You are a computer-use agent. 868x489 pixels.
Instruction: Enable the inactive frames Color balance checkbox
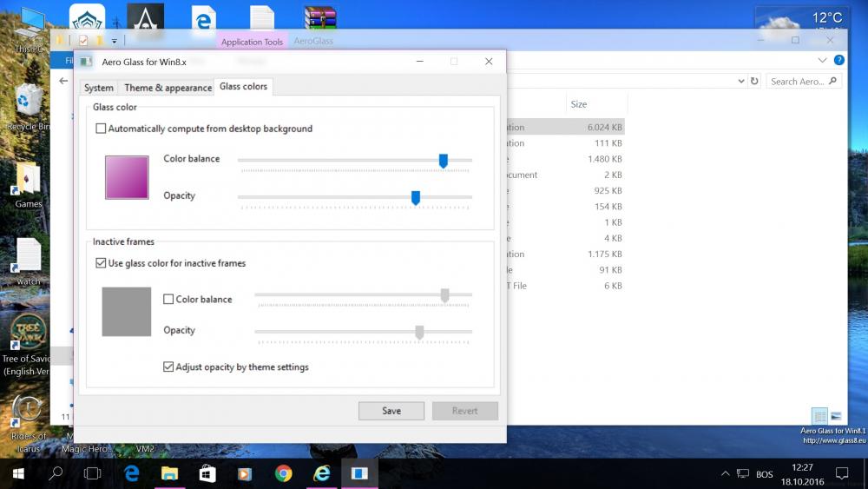(168, 300)
